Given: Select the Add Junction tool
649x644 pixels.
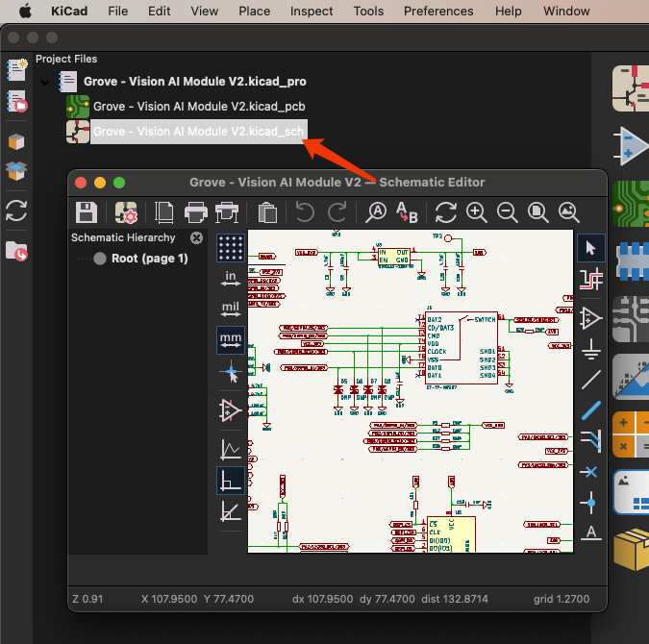Looking at the screenshot, I should click(x=591, y=503).
